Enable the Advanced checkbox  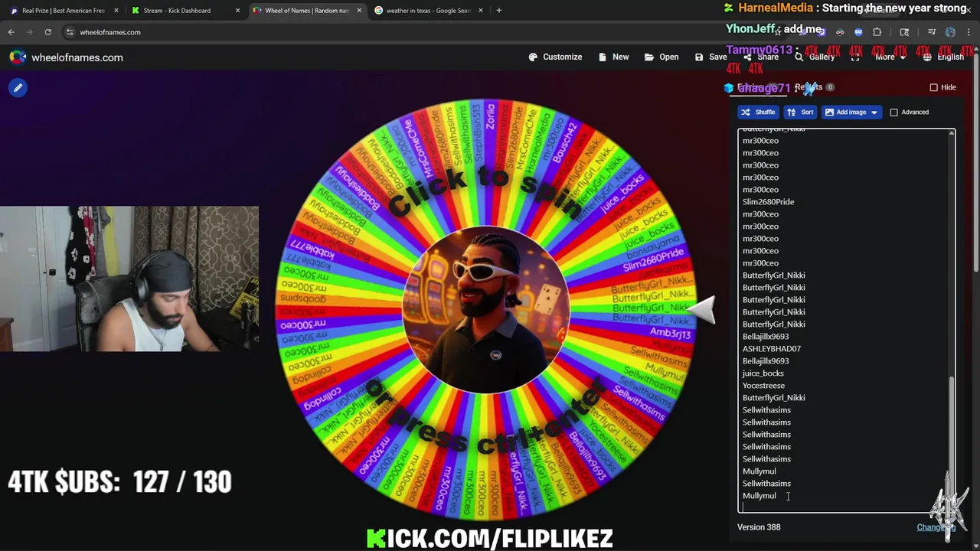893,112
